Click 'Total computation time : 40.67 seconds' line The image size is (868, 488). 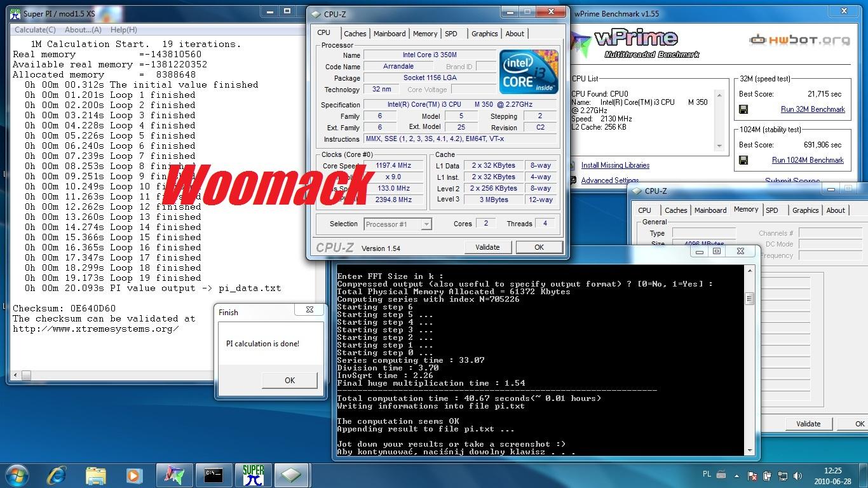click(x=469, y=398)
